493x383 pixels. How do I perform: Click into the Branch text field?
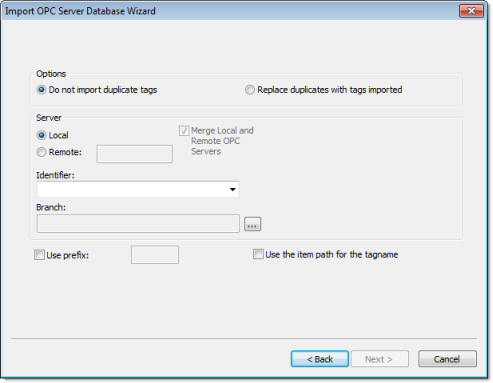[138, 223]
